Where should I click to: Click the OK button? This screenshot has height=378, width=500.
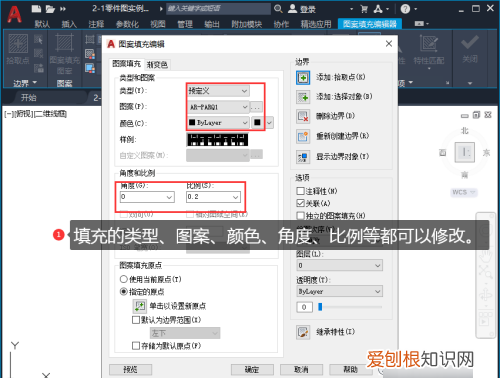(252, 369)
